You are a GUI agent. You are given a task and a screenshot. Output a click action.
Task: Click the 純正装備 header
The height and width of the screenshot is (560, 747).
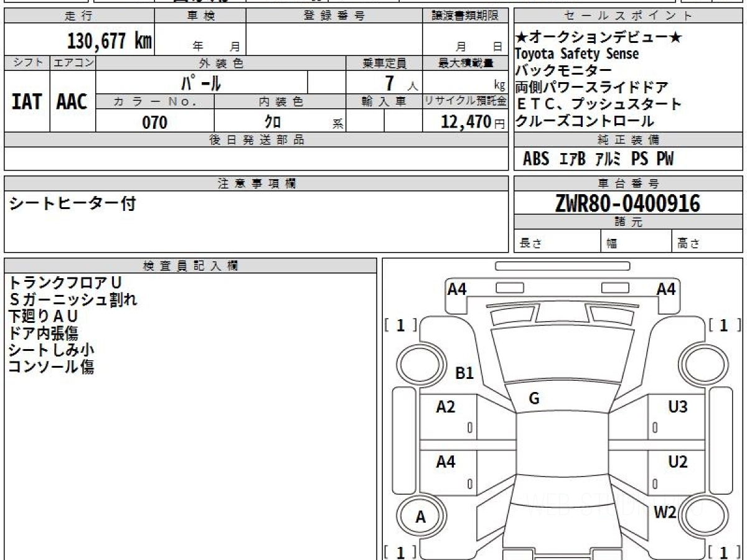[628, 140]
